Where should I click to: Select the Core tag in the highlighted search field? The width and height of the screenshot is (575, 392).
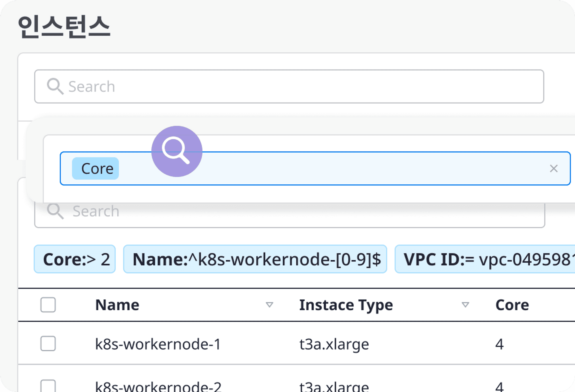(95, 169)
